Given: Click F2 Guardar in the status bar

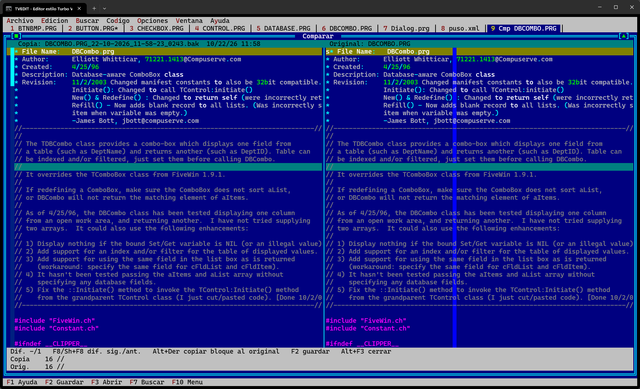Looking at the screenshot, I should [64, 382].
